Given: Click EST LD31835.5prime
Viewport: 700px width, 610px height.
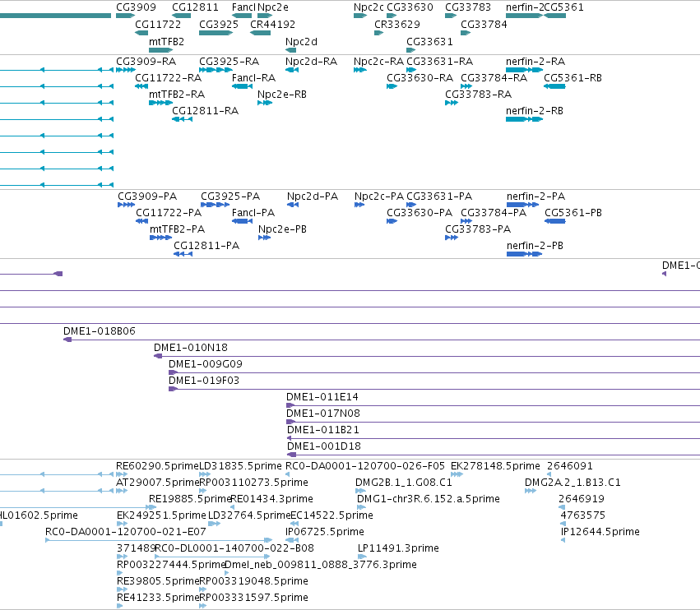Looking at the screenshot, I should coord(205,474).
